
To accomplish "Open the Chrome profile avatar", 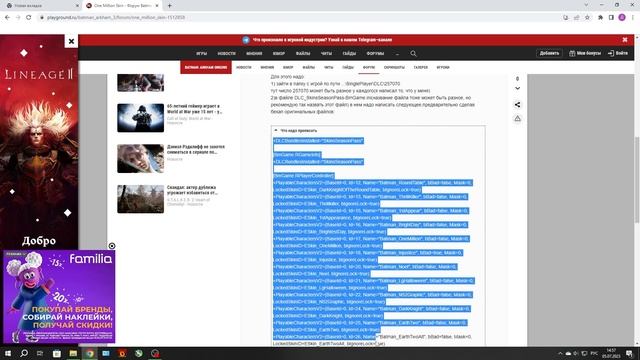I will click(622, 18).
